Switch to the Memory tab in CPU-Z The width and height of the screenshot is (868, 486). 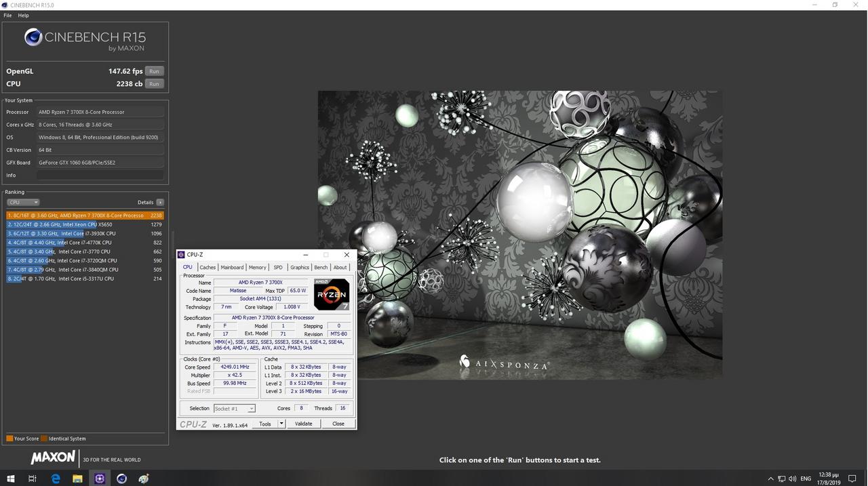pyautogui.click(x=257, y=267)
